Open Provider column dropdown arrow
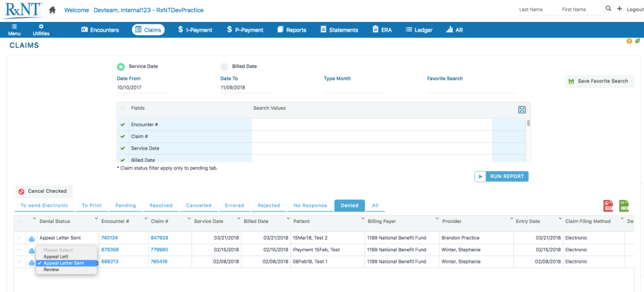Screen dimensions: 644x292 tap(511, 219)
